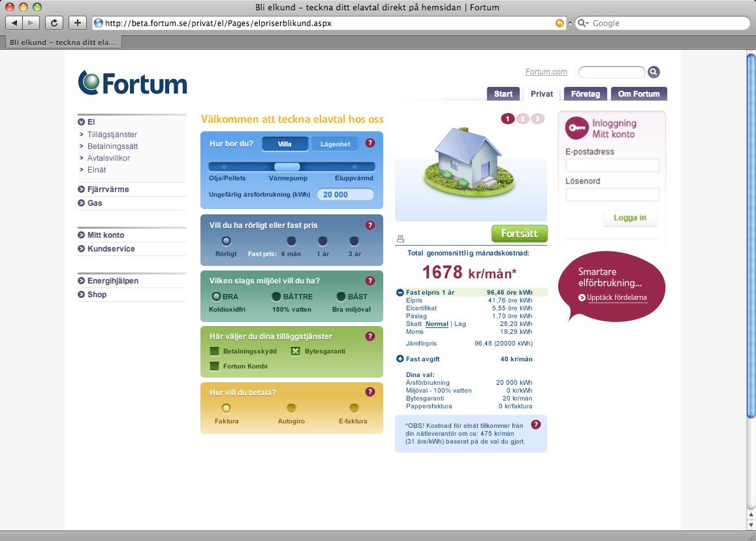Expand the Gas sidebar section
756x541 pixels.
click(81, 203)
